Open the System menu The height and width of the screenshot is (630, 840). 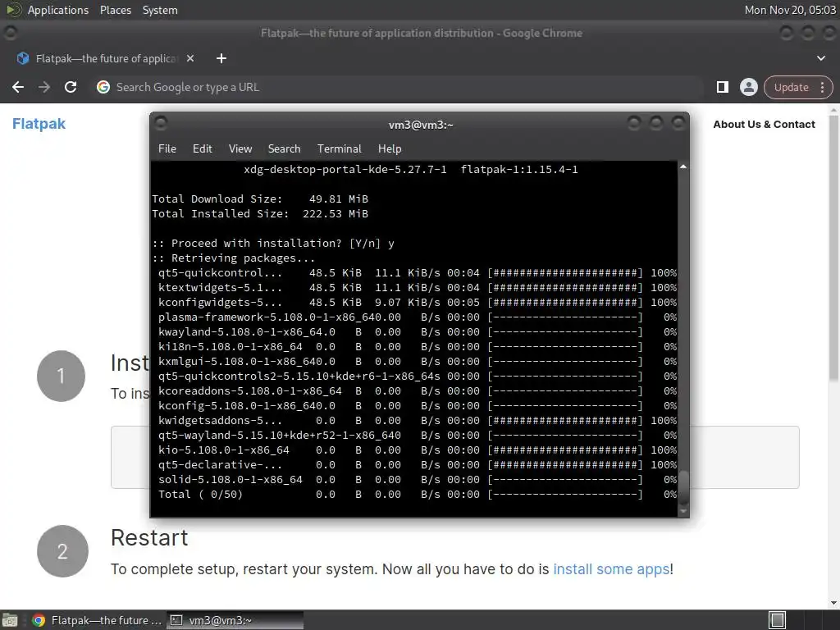(160, 10)
